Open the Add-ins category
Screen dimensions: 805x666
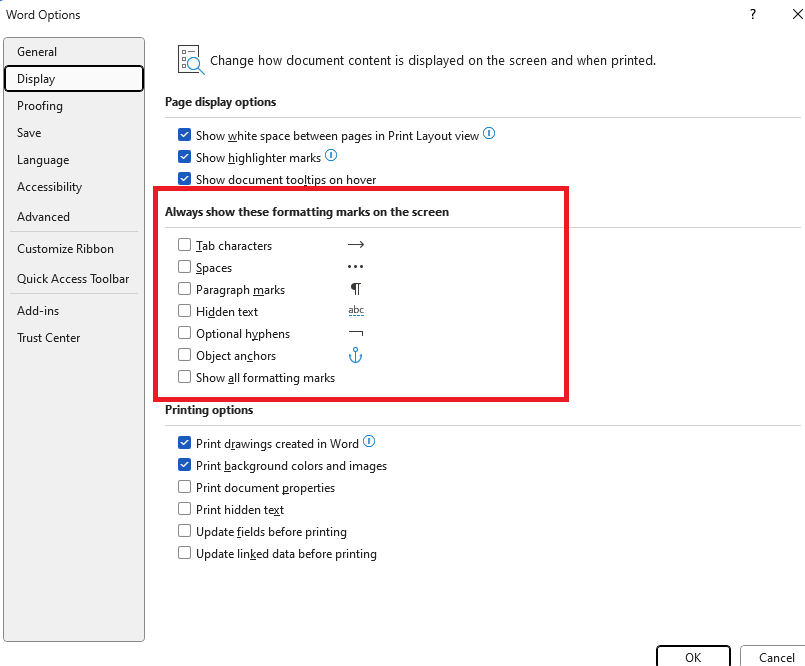pos(74,311)
